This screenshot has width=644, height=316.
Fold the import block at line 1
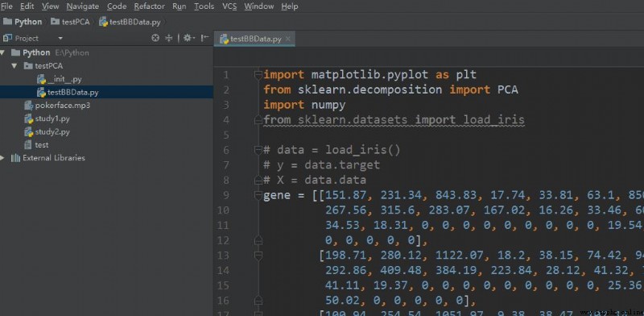(258, 75)
